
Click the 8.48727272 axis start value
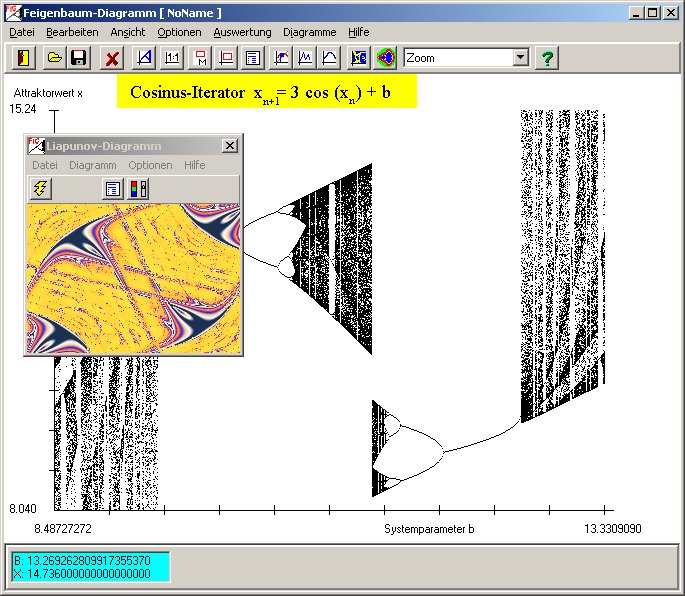(x=63, y=529)
